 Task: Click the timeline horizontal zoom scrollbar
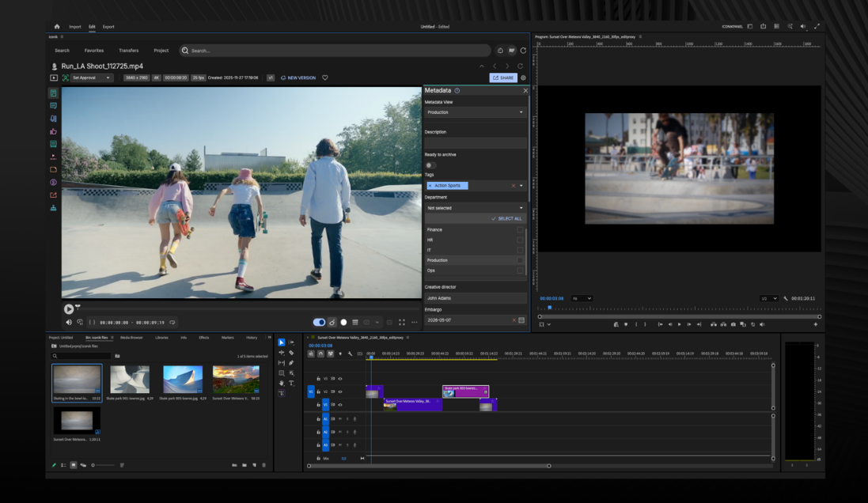(429, 466)
